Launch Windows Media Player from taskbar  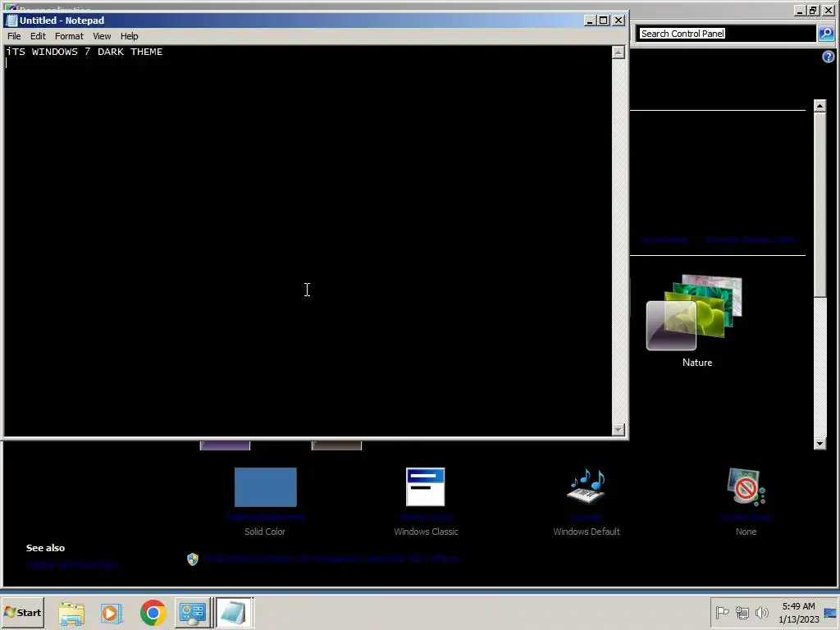click(x=112, y=614)
